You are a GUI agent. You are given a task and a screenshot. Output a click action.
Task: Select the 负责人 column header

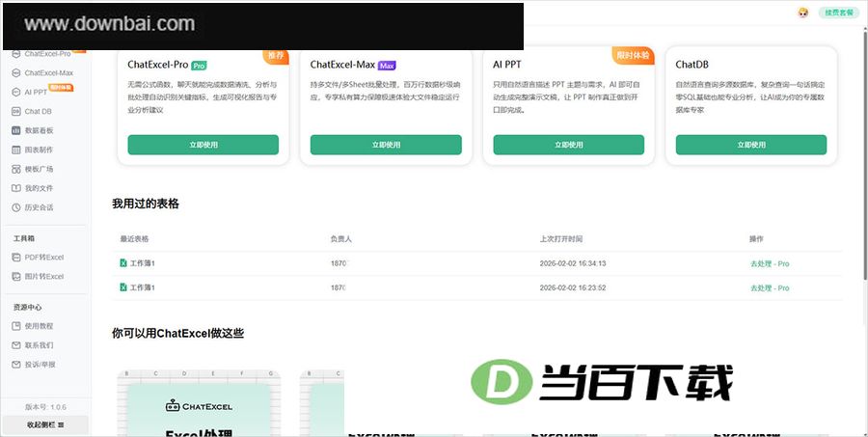(341, 238)
